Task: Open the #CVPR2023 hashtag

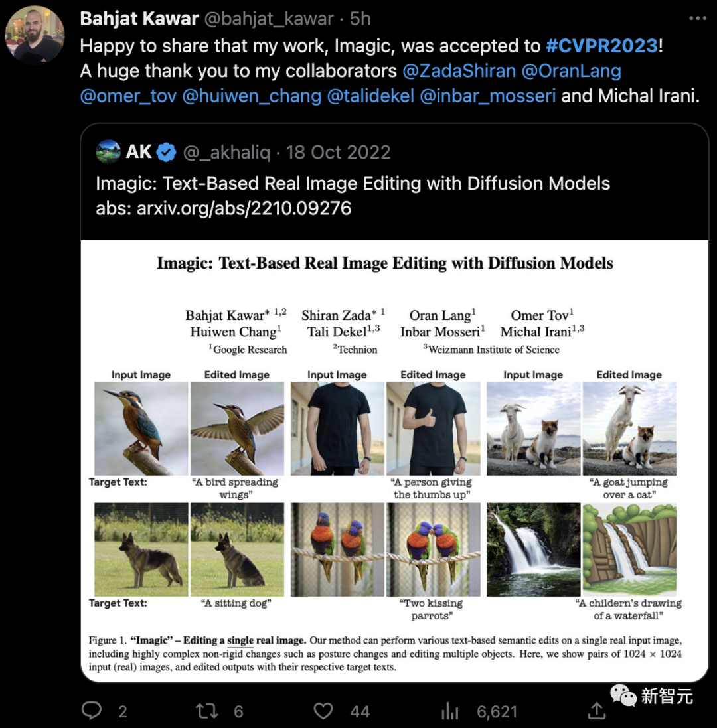Action: pos(601,46)
